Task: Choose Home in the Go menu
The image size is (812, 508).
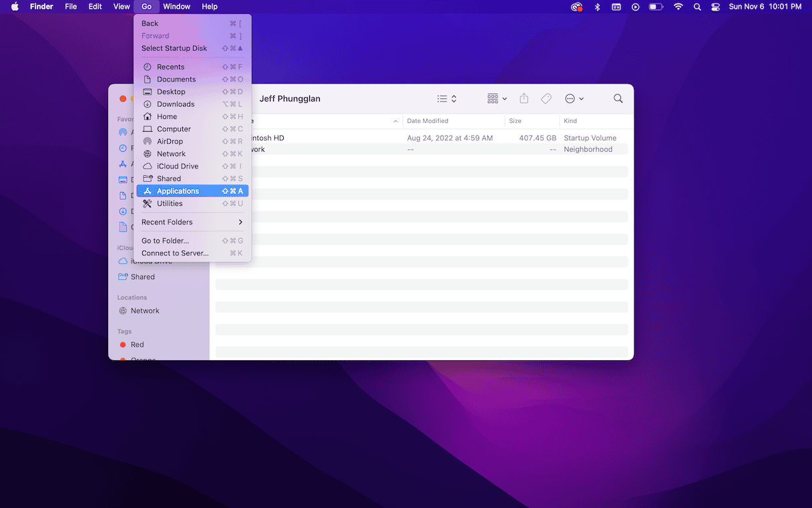Action: tap(192, 116)
